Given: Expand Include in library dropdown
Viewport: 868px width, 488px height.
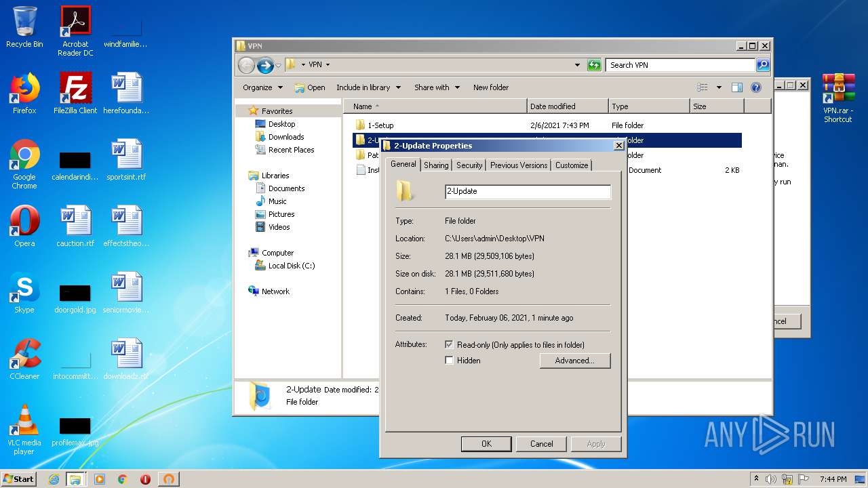Looking at the screenshot, I should coord(369,87).
